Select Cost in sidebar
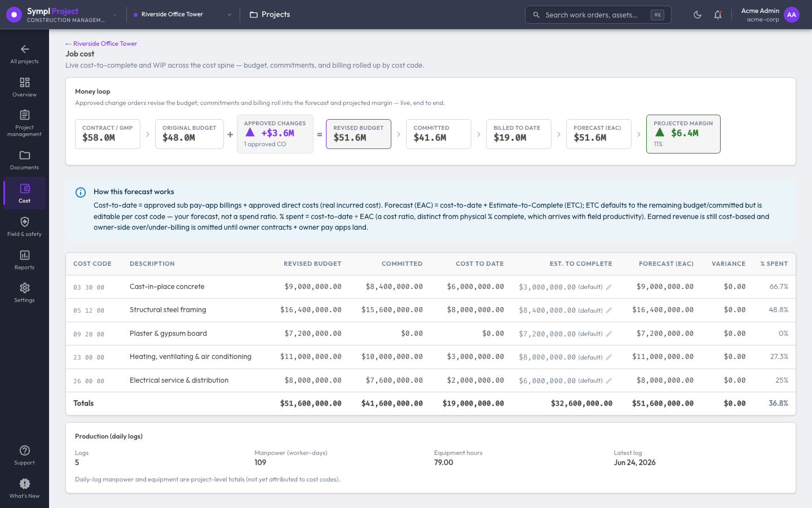This screenshot has height=508, width=812. (x=24, y=194)
